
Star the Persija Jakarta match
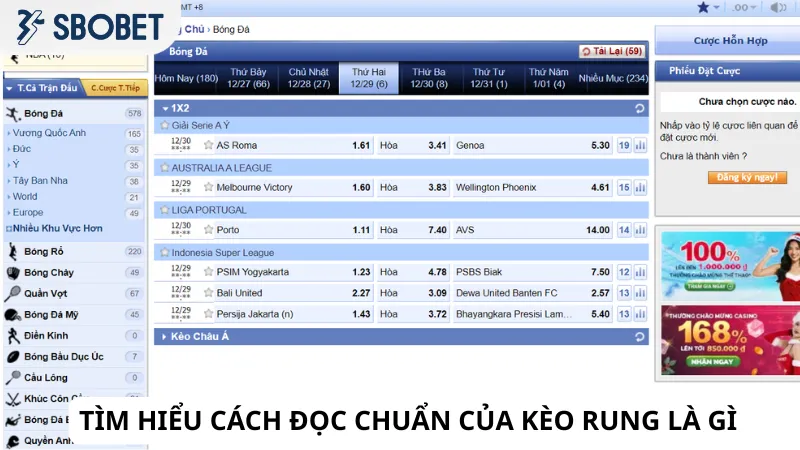pyautogui.click(x=208, y=314)
